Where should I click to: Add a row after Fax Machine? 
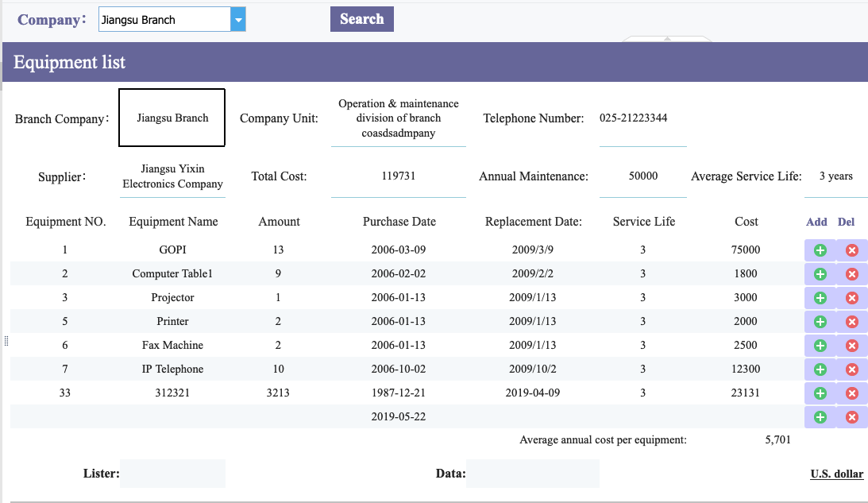pyautogui.click(x=820, y=346)
